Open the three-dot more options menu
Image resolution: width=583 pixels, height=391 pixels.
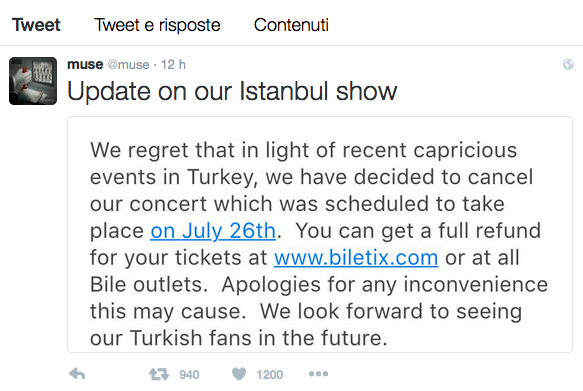pos(318,374)
